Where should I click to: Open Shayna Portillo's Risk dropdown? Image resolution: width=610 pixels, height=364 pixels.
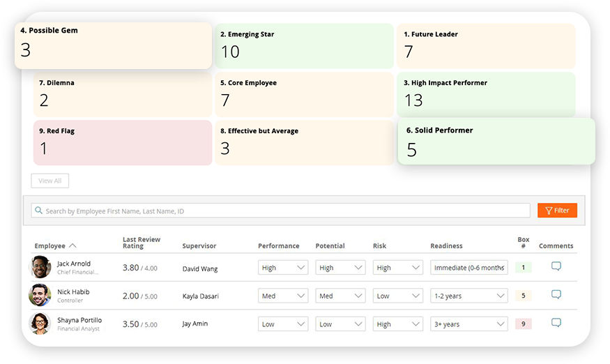[397, 324]
